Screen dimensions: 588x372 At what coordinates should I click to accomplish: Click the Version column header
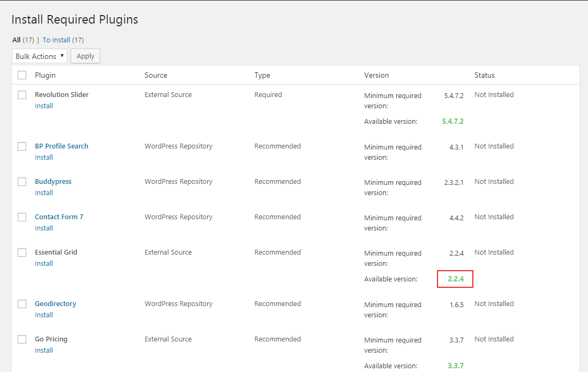[376, 75]
